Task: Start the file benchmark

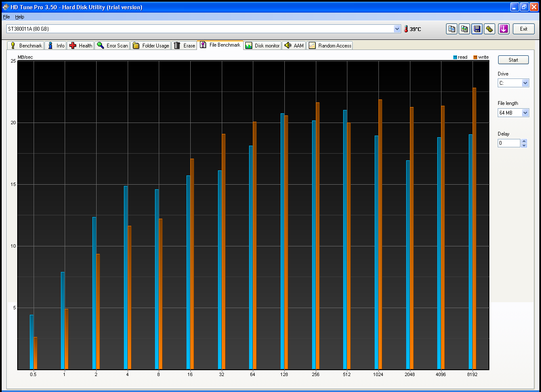Action: (x=513, y=60)
